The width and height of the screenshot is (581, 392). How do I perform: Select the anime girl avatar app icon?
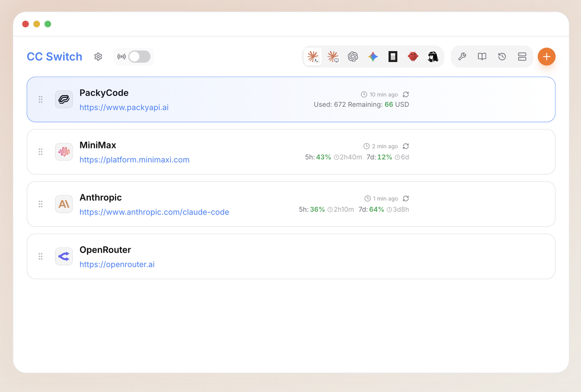(433, 57)
